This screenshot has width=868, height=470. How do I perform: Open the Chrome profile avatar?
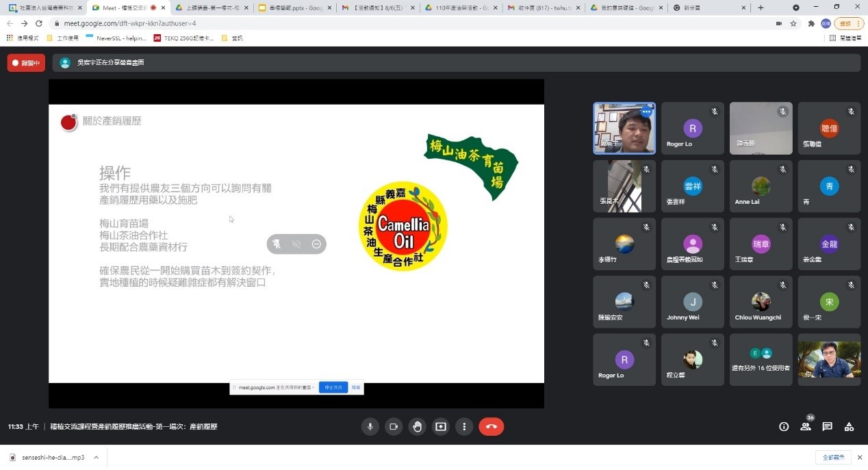826,23
